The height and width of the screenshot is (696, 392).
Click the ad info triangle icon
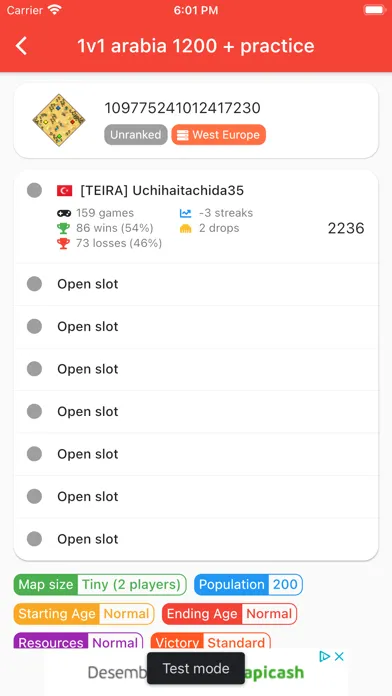point(325,656)
